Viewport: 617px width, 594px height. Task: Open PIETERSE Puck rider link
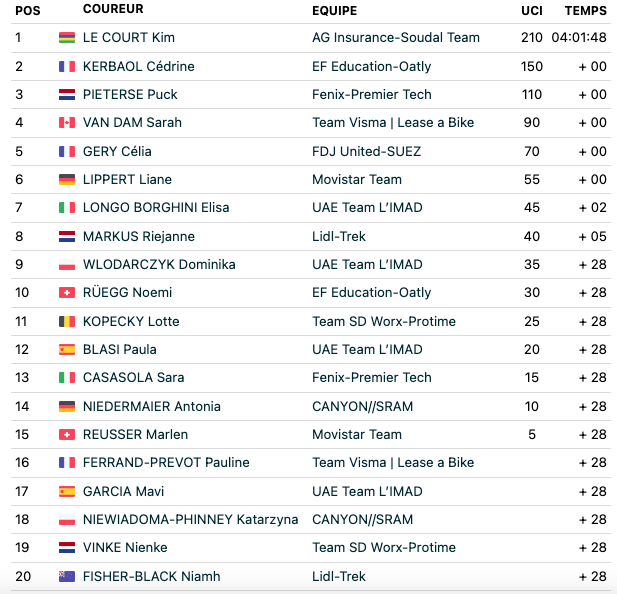(130, 94)
